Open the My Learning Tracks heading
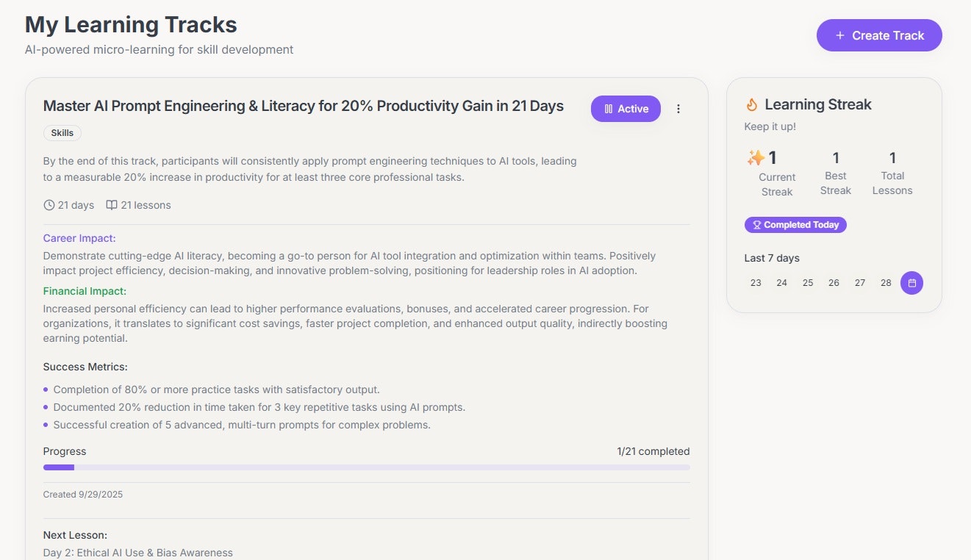 (x=131, y=24)
